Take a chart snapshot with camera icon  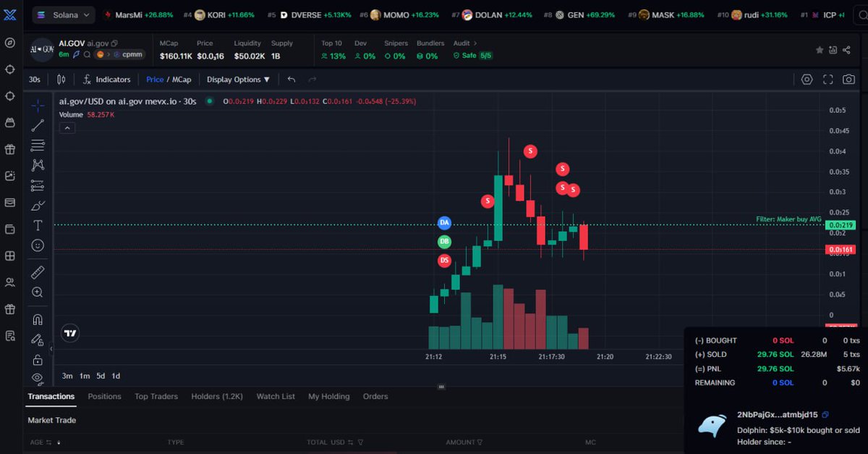click(849, 79)
